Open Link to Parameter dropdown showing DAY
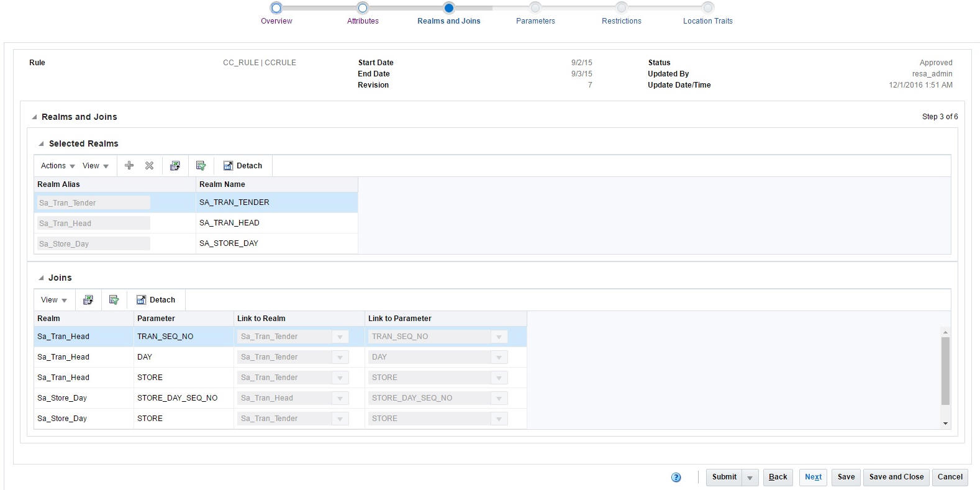 499,357
